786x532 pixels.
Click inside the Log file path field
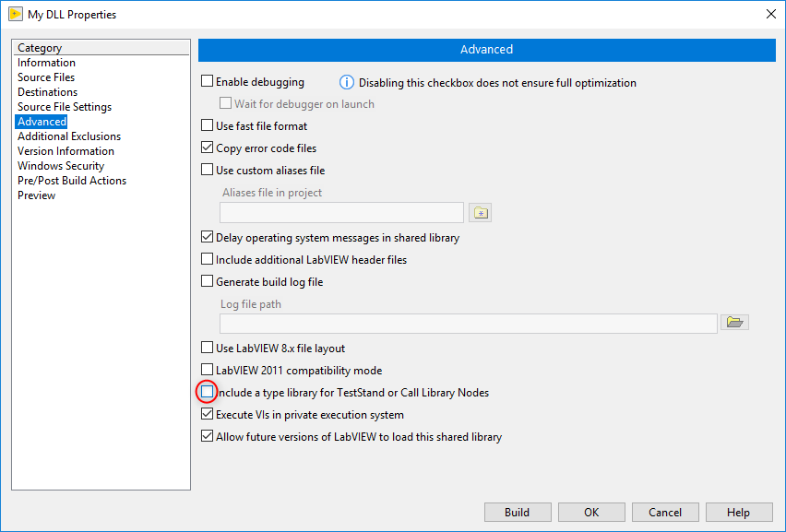pos(469,324)
